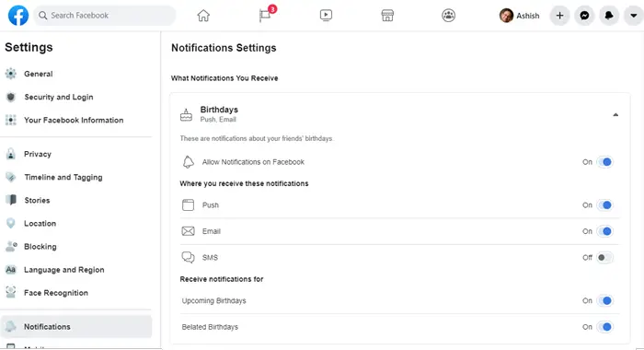Click the Privacy lock icon
The width and height of the screenshot is (644, 350).
(11, 154)
